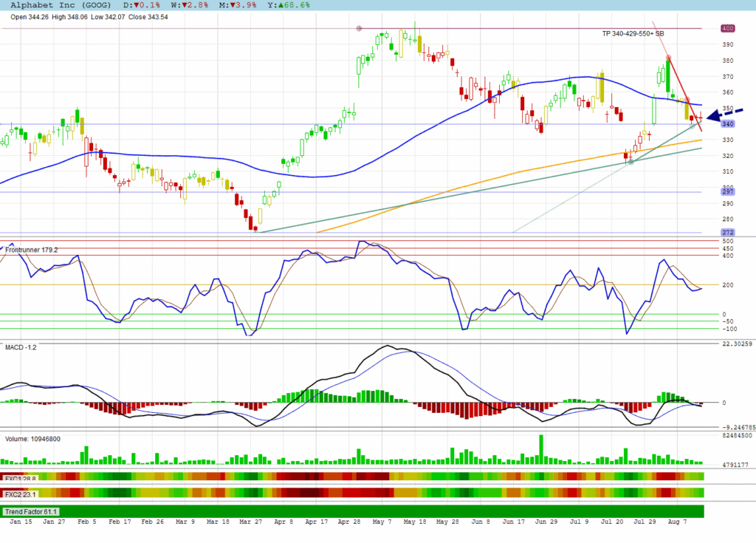Click the 340 price level badge
The image size is (756, 543).
pyautogui.click(x=727, y=124)
